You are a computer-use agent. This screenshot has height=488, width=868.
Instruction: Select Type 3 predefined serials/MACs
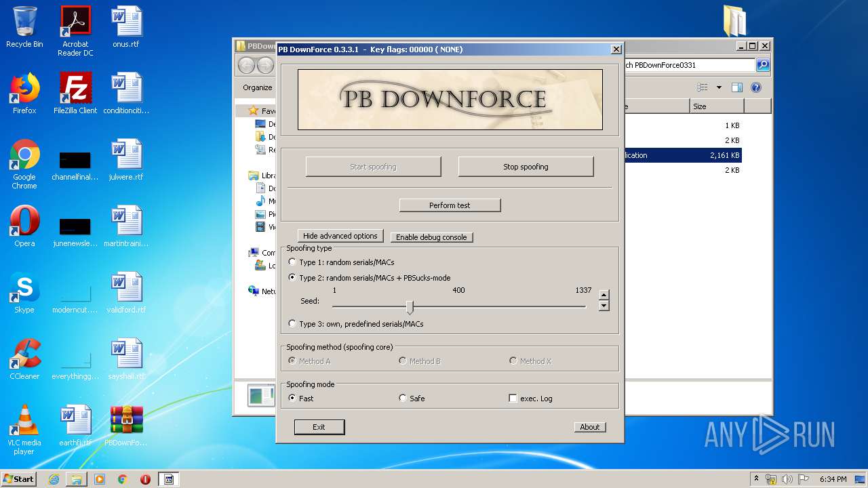coord(292,323)
